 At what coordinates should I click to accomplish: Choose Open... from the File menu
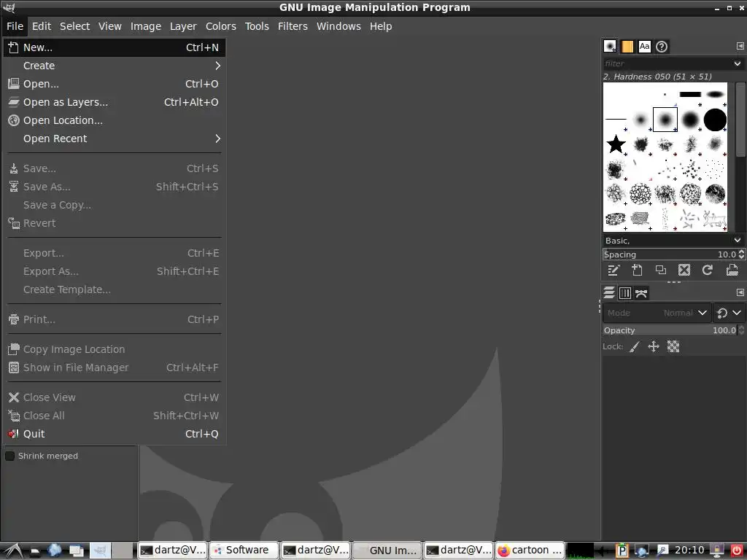click(x=115, y=84)
